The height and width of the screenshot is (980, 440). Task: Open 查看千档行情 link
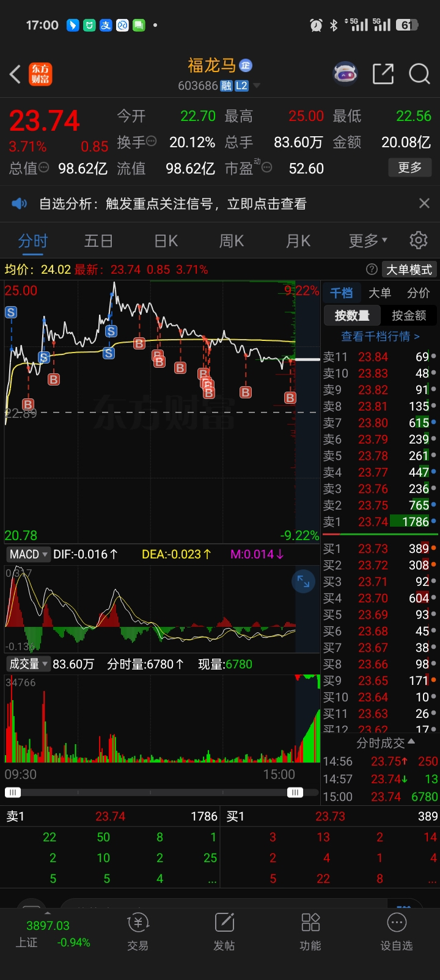coord(380,336)
